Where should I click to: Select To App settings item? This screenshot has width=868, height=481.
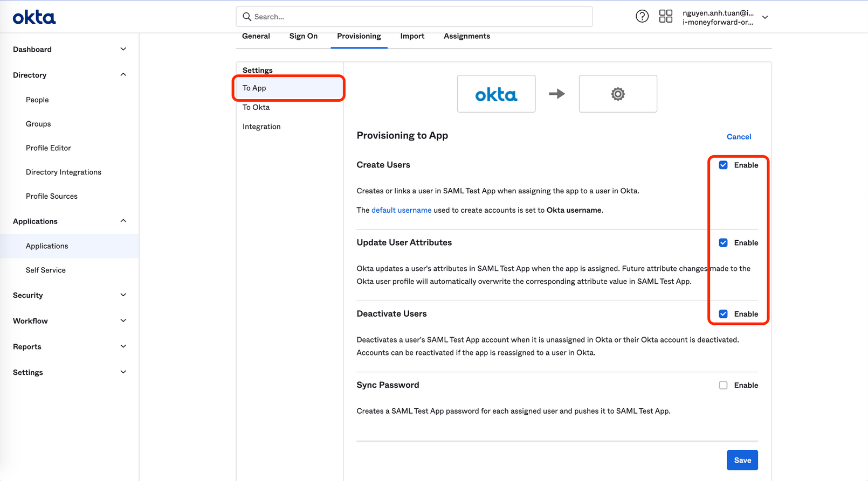[289, 88]
